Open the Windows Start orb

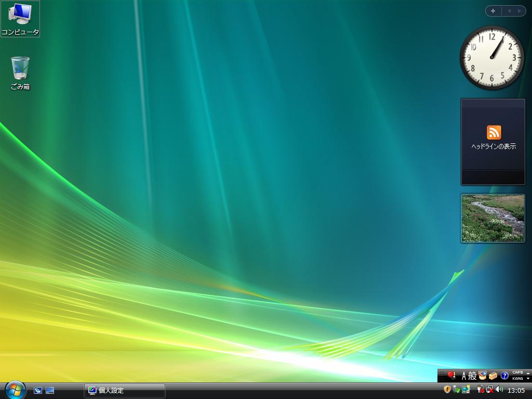(x=15, y=391)
